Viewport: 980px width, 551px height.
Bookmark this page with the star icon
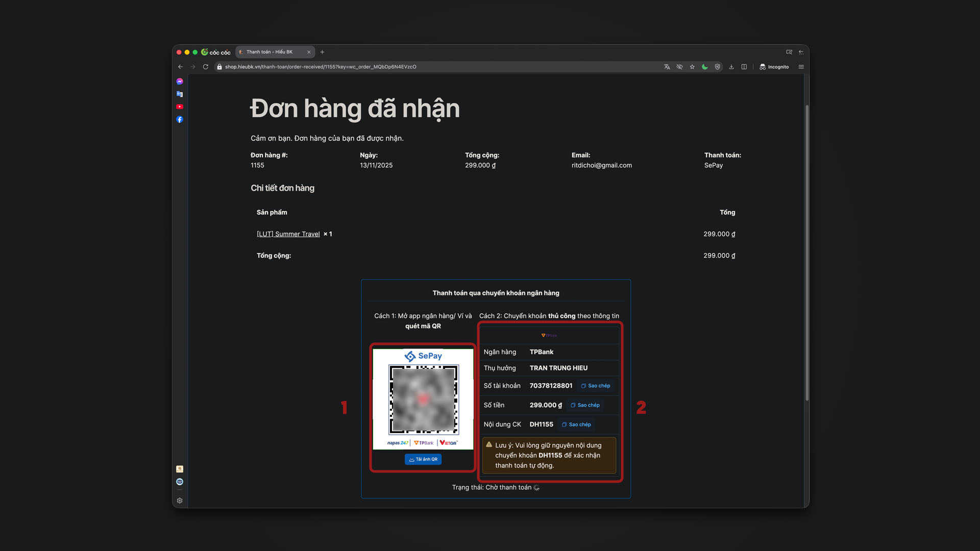[692, 67]
